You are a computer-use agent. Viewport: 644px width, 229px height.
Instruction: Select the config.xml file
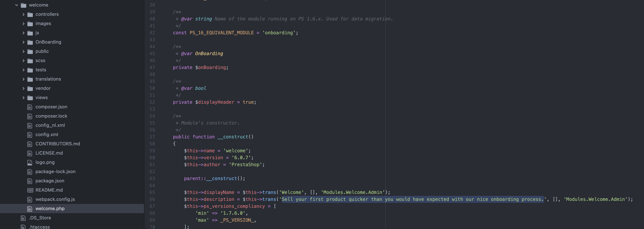click(47, 134)
